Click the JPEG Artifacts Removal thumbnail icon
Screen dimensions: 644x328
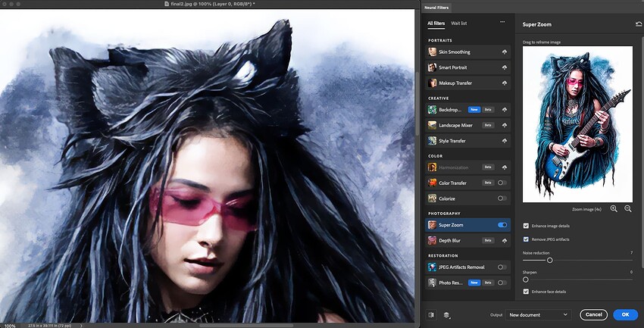click(432, 267)
